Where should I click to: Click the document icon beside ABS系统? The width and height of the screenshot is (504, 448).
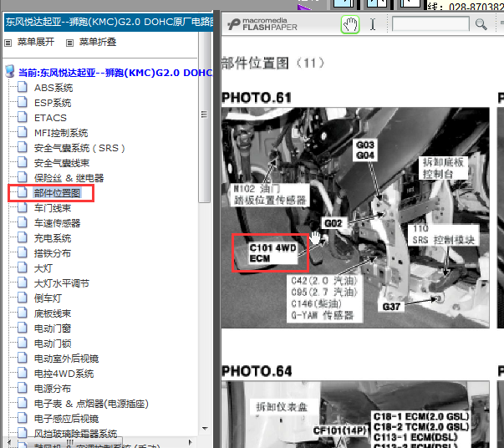pyautogui.click(x=23, y=87)
